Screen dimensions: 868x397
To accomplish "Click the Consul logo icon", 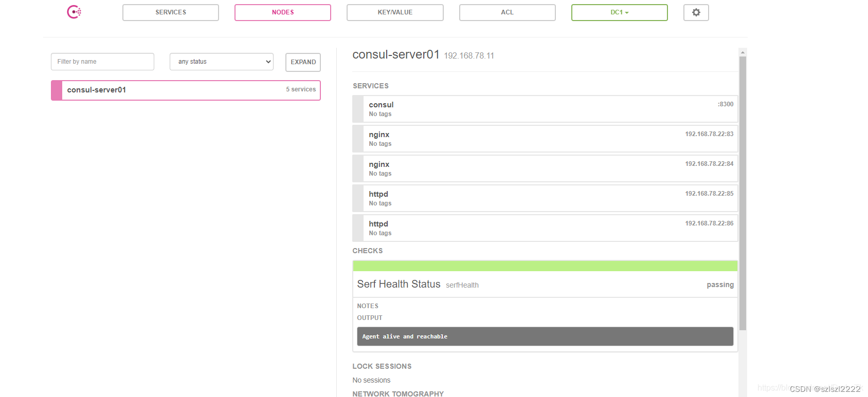I will click(74, 12).
